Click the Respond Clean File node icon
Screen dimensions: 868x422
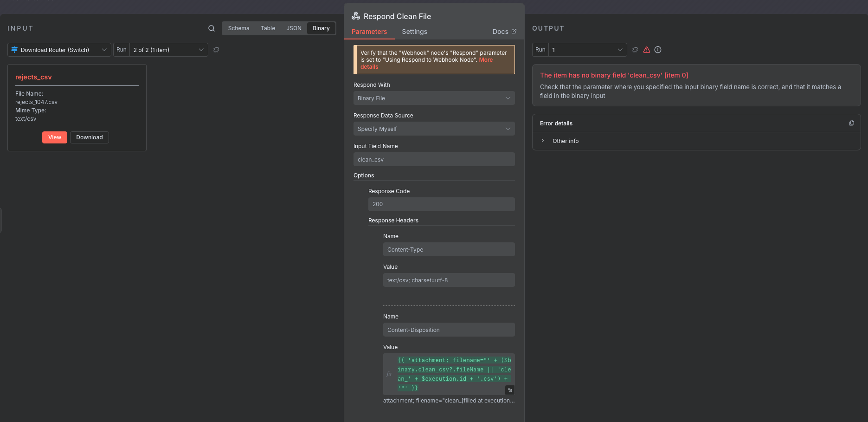point(356,16)
